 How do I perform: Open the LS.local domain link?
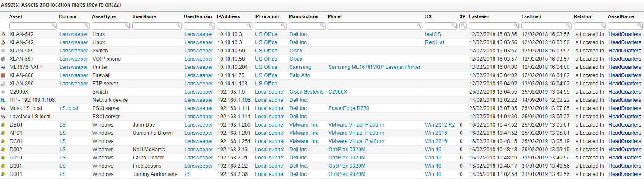pos(69,108)
